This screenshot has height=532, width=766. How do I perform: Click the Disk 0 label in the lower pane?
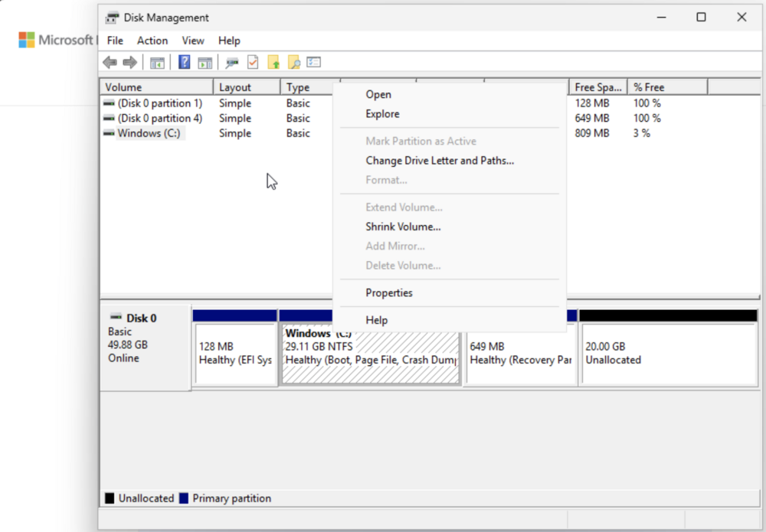tap(141, 318)
